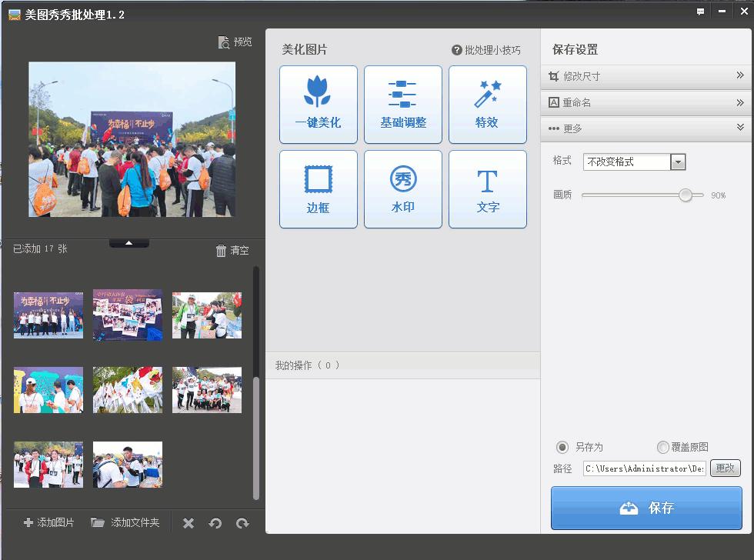Select the first stage group photo thumbnail
The height and width of the screenshot is (560, 754).
click(x=48, y=315)
